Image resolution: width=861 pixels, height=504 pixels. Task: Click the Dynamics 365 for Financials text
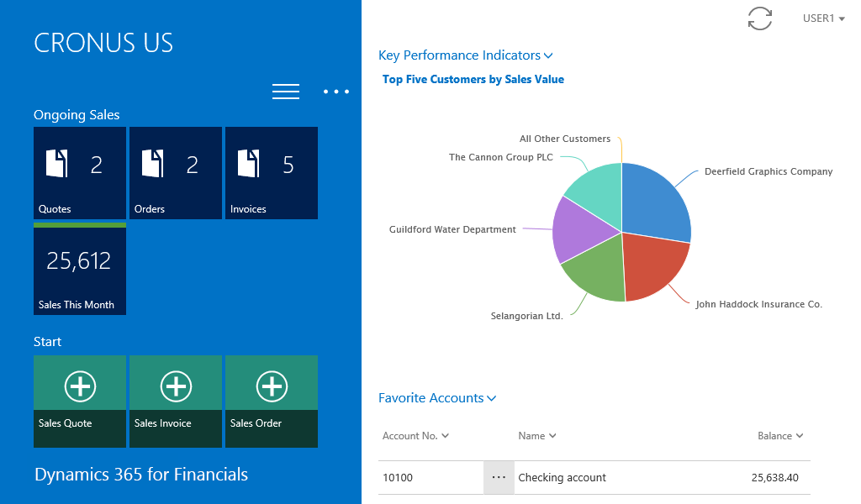[x=141, y=475]
